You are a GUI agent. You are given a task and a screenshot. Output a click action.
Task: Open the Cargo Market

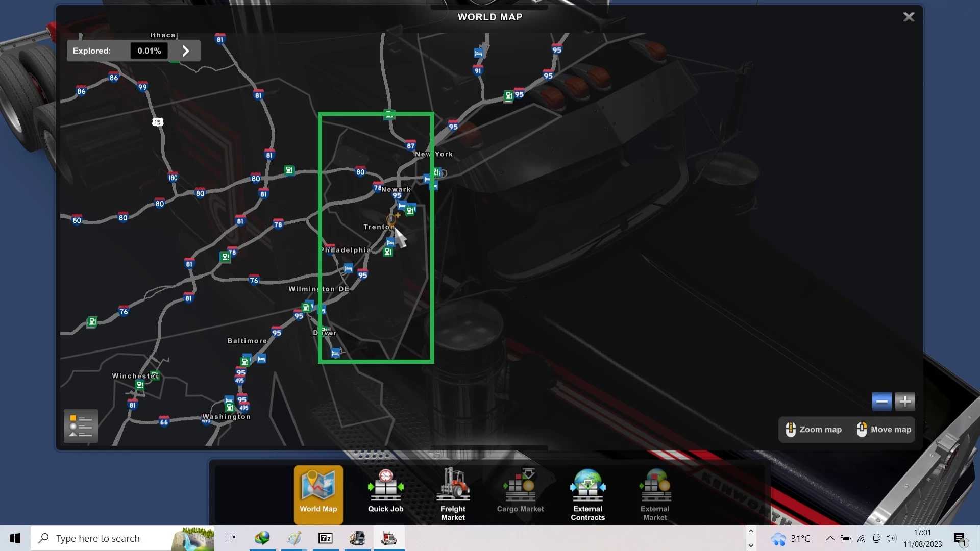pyautogui.click(x=520, y=492)
